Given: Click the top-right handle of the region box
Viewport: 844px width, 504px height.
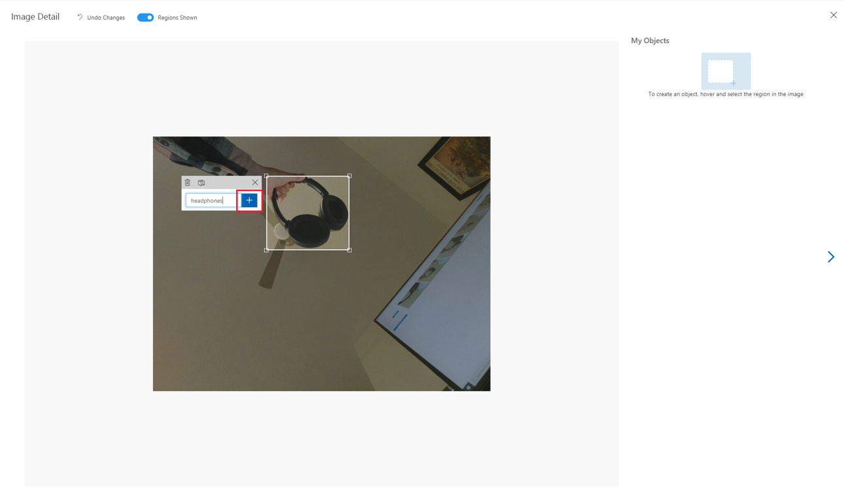Looking at the screenshot, I should (349, 176).
